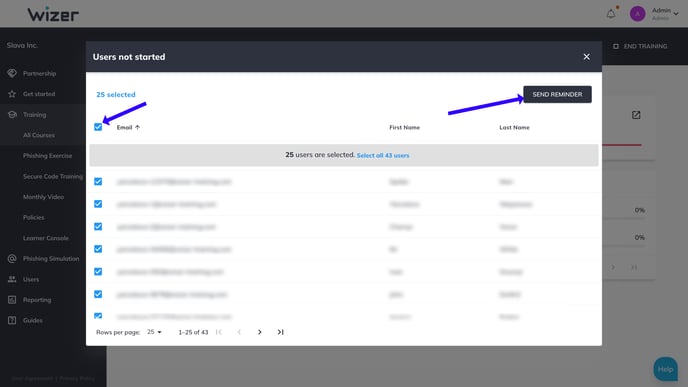Image resolution: width=688 pixels, height=387 pixels.
Task: Select Phishing Exercise in the sidebar
Action: (x=47, y=156)
